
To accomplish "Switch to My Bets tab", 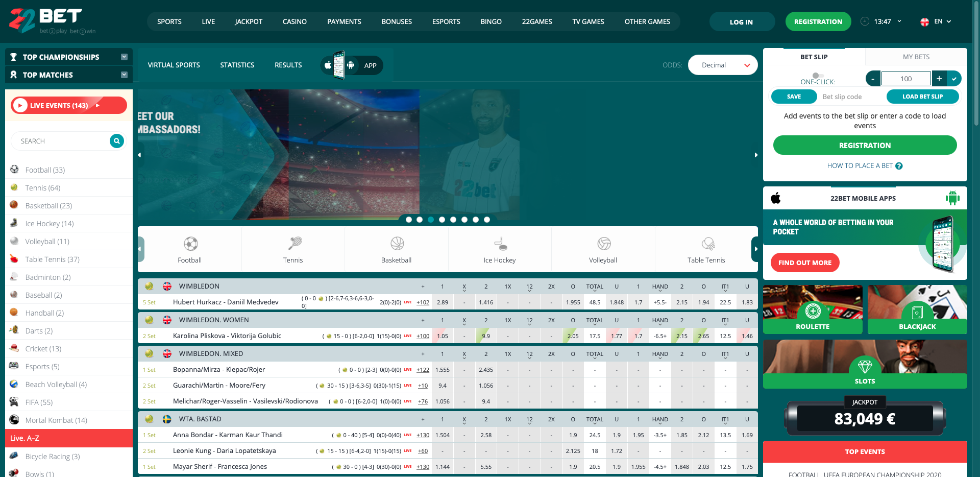I will tap(916, 57).
